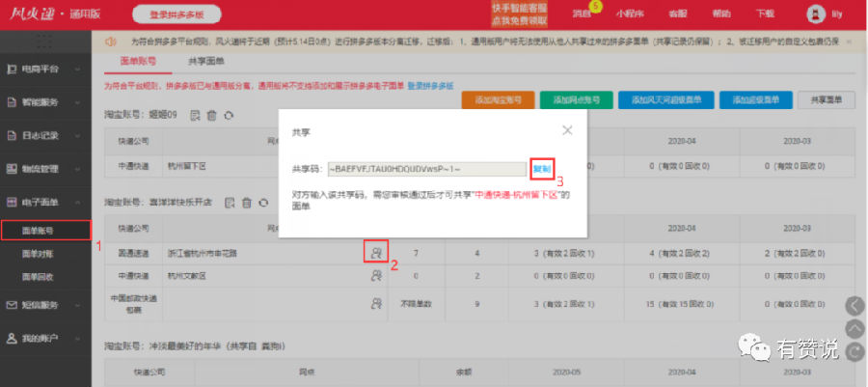Click the blue 添加超级面单 button
This screenshot has width=868, height=387.
click(755, 100)
